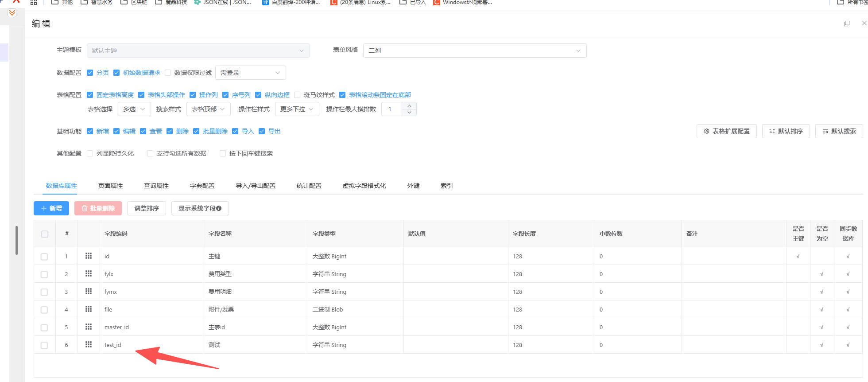868x382 pixels.
Task: Increase 操作栏最大横排数 with up arrow
Action: [409, 105]
